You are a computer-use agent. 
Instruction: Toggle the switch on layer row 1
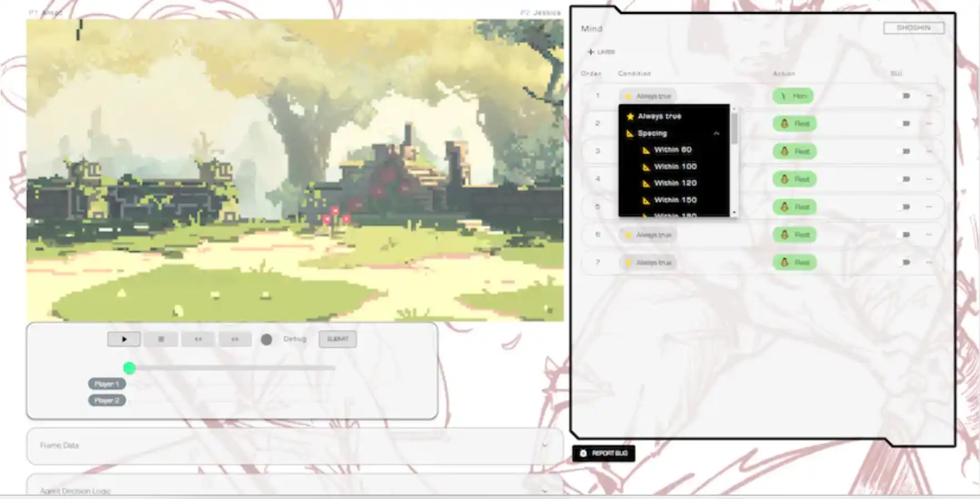coord(905,96)
